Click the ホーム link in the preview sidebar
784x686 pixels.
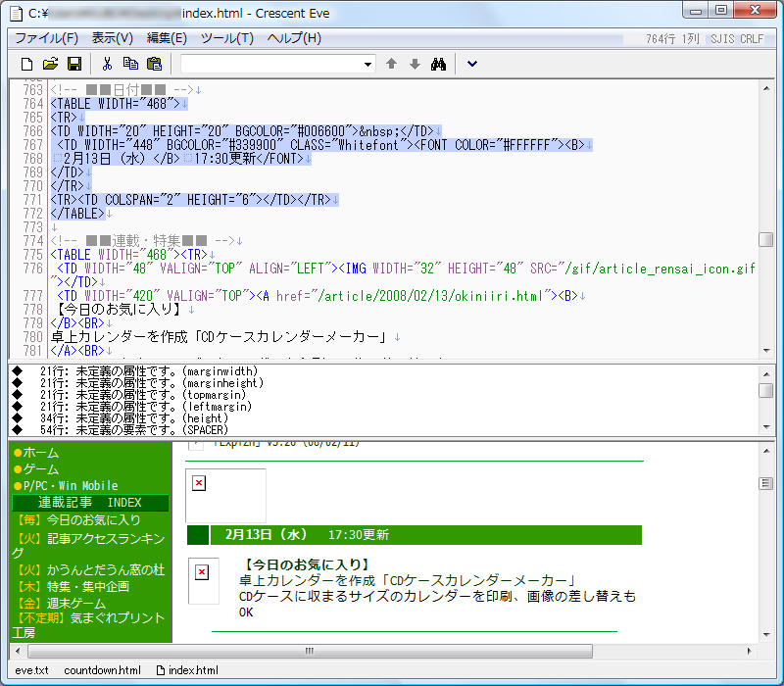click(x=40, y=453)
